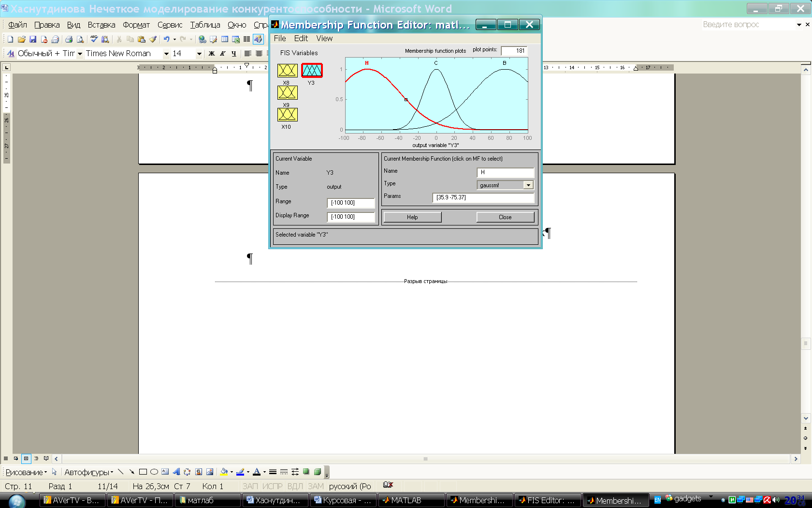
Task: Pick the Line drawing tool
Action: (x=121, y=472)
